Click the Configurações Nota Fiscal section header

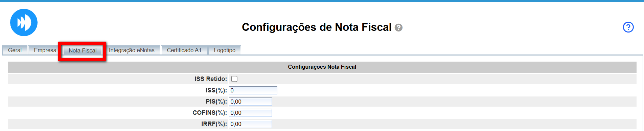(322, 67)
